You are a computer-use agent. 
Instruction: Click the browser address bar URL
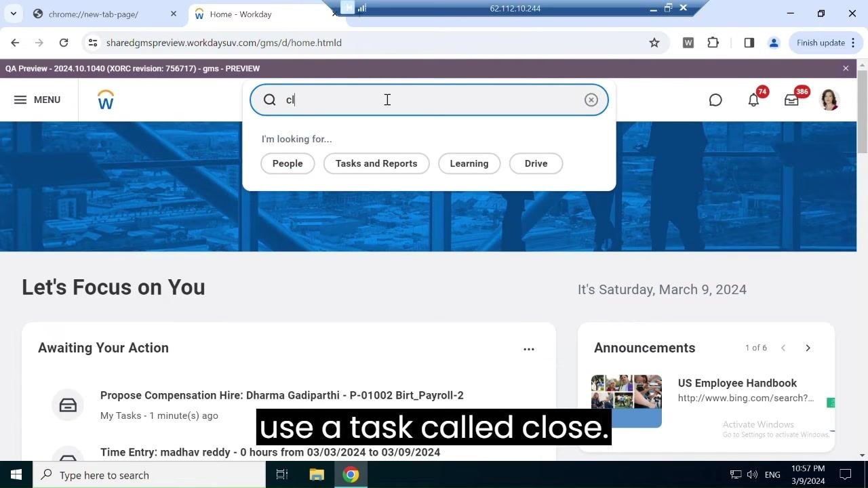[x=224, y=43]
